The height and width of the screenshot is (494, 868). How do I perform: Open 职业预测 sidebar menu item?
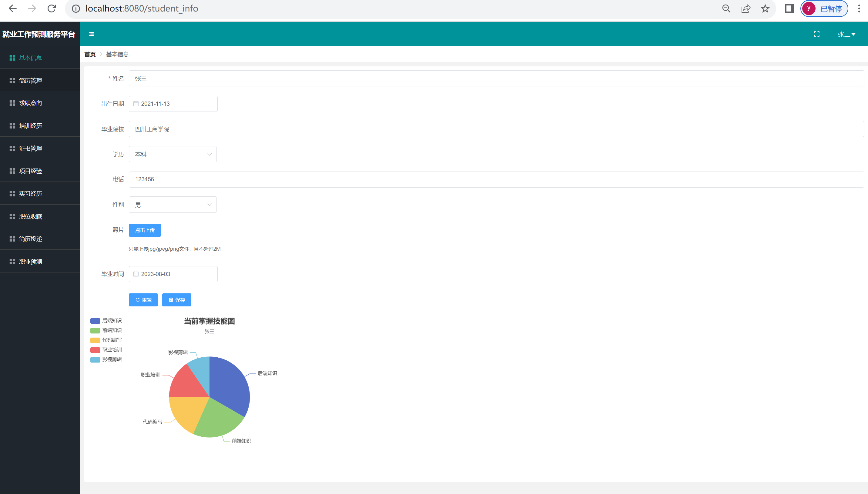tap(31, 262)
